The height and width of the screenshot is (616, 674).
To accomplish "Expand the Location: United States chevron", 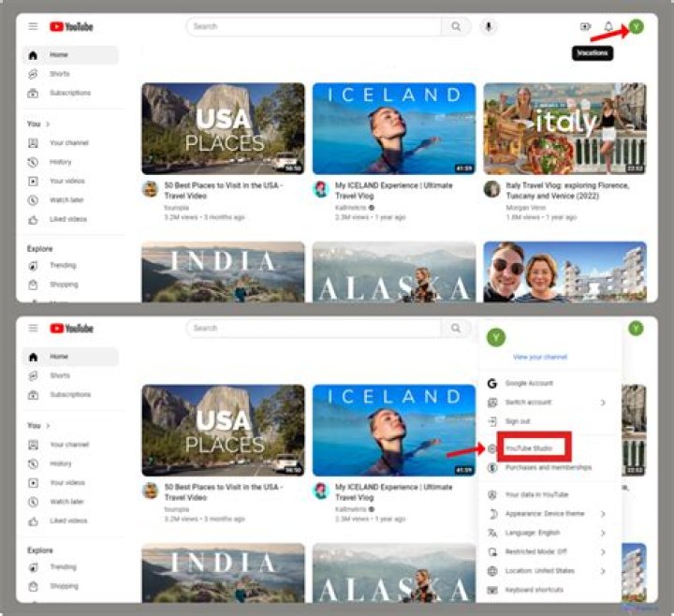I will point(603,571).
